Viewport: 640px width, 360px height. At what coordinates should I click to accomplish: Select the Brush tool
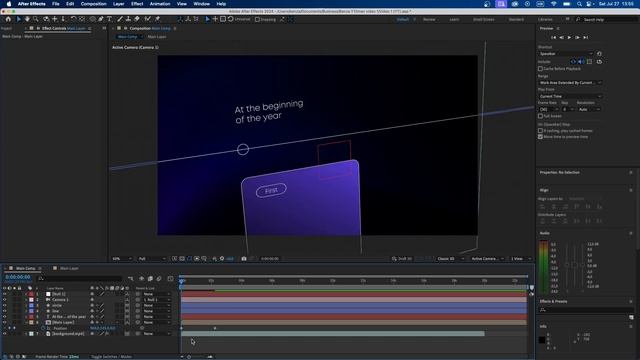coord(120,19)
